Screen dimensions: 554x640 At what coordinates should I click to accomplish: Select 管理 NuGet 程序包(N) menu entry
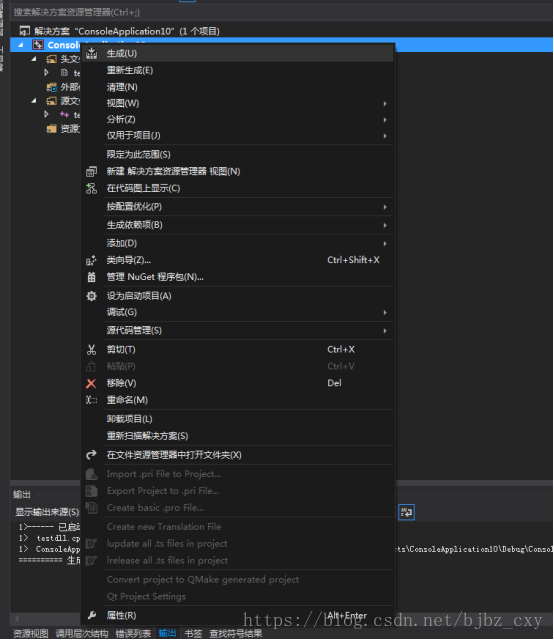pyautogui.click(x=237, y=277)
